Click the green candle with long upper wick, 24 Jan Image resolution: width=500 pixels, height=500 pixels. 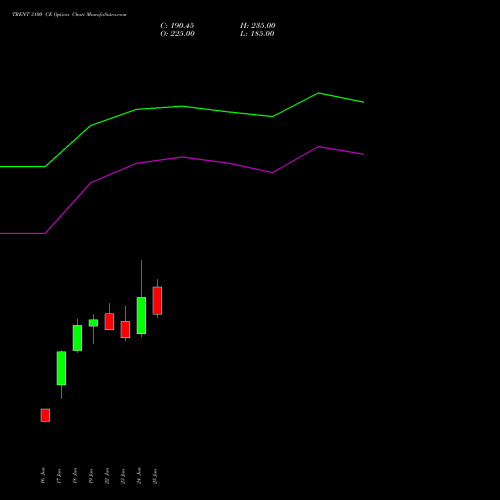coord(141,315)
